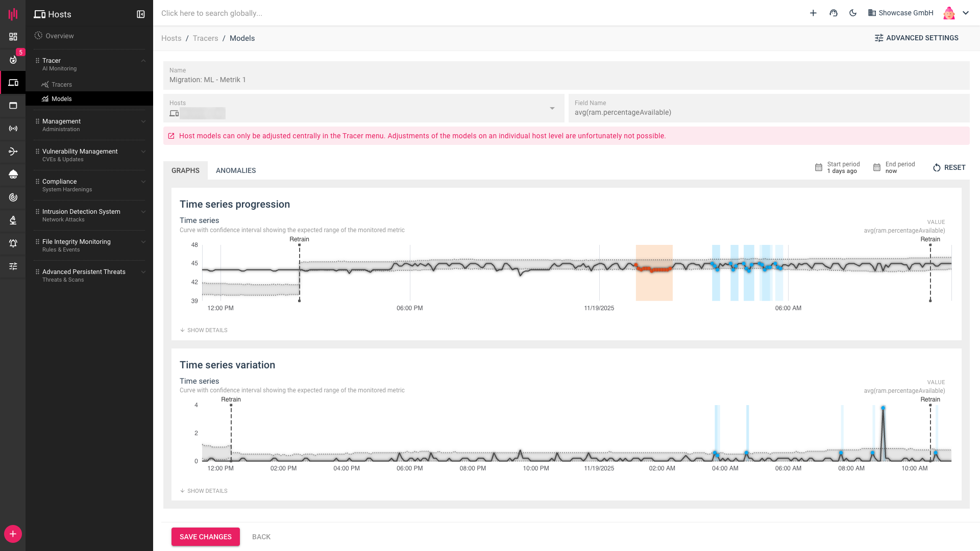Image resolution: width=980 pixels, height=551 pixels.
Task: Click the plus icon in top bar
Action: click(813, 13)
